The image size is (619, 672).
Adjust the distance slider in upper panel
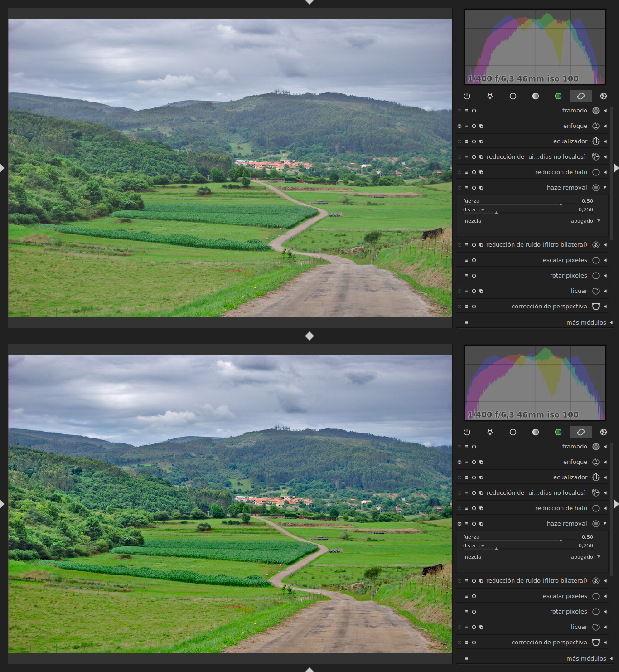[528, 210]
